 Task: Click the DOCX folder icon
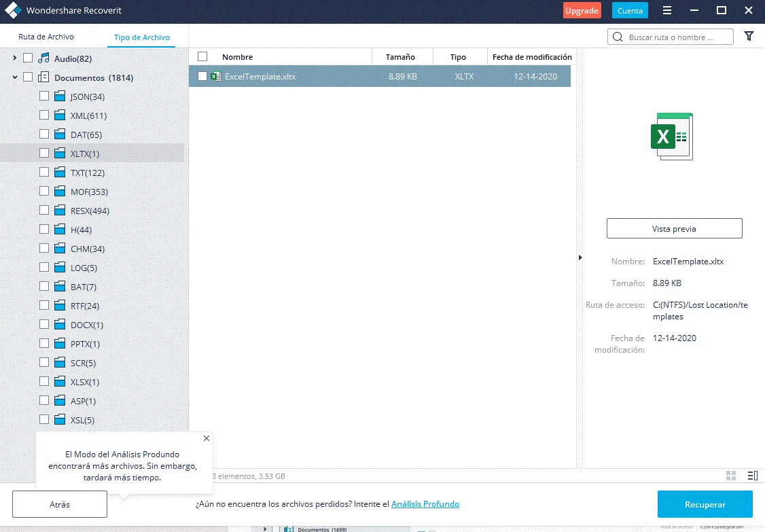[60, 325]
